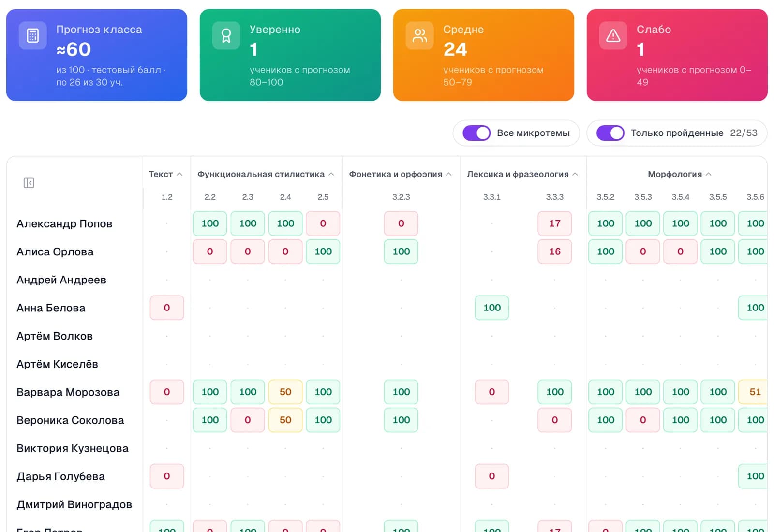The height and width of the screenshot is (532, 774).
Task: Select the 2.2 microtopic column header
Action: [210, 197]
